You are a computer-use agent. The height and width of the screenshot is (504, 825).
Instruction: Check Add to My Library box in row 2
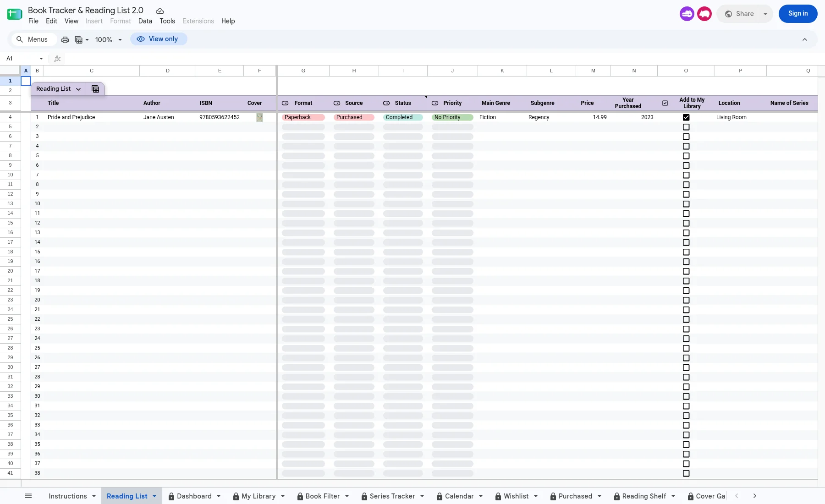point(686,127)
